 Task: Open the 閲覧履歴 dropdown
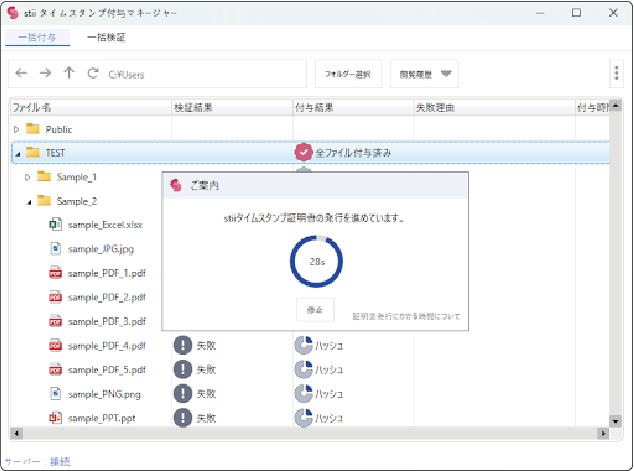[x=423, y=73]
